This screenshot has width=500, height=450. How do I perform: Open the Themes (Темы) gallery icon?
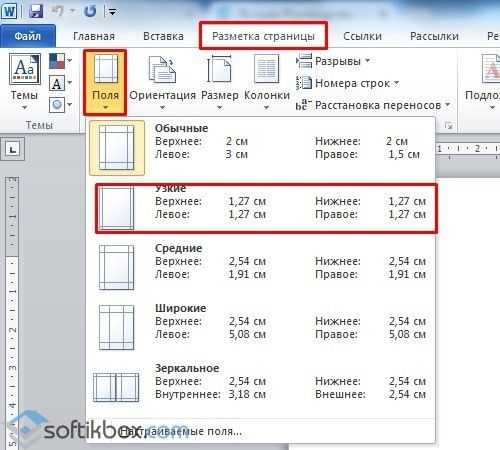pos(25,69)
